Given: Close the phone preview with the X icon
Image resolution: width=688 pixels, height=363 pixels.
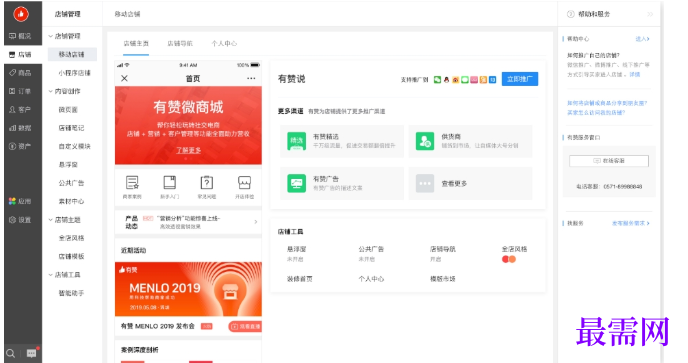Looking at the screenshot, I should coord(125,78).
